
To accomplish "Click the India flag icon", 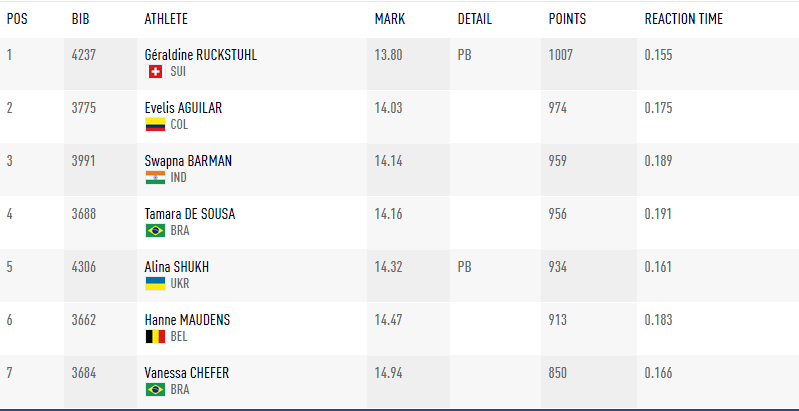I will coord(155,178).
